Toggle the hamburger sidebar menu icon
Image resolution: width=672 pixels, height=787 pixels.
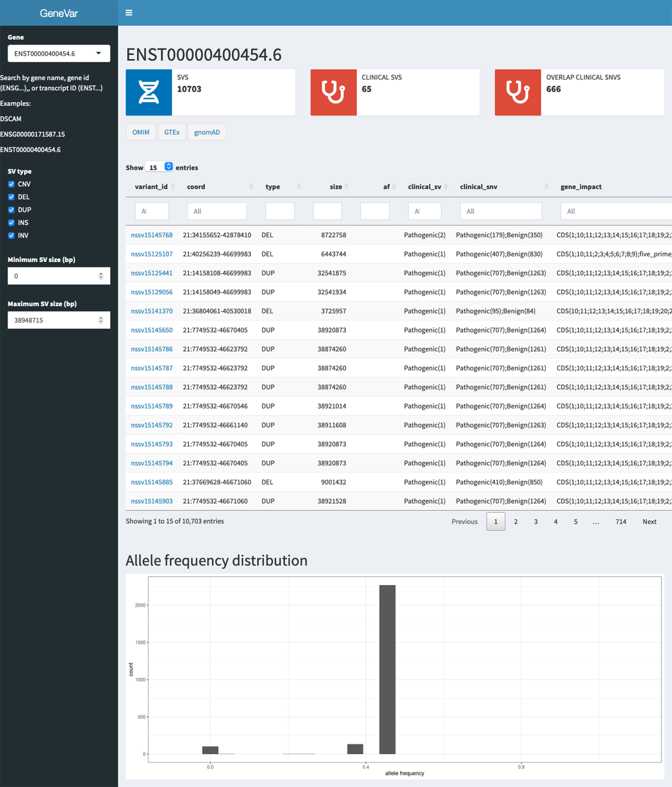coord(129,13)
